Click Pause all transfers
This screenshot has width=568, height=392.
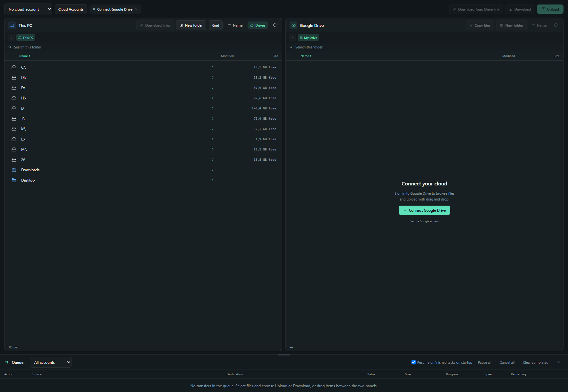click(485, 362)
